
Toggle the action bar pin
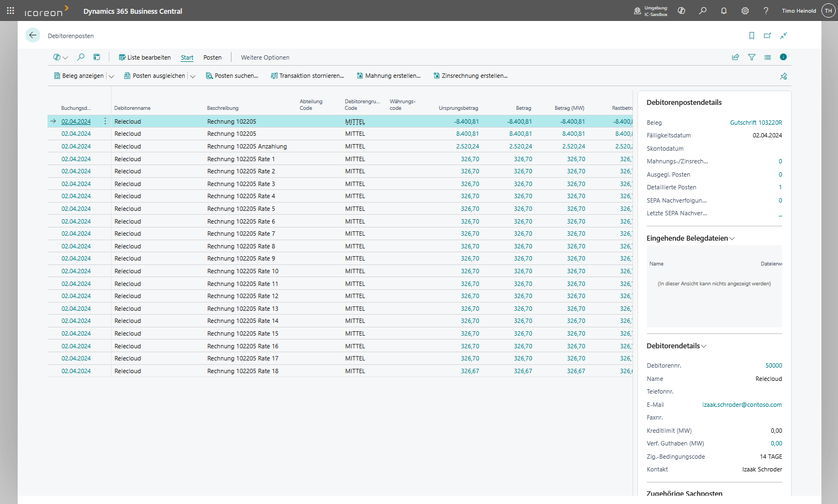pyautogui.click(x=783, y=76)
